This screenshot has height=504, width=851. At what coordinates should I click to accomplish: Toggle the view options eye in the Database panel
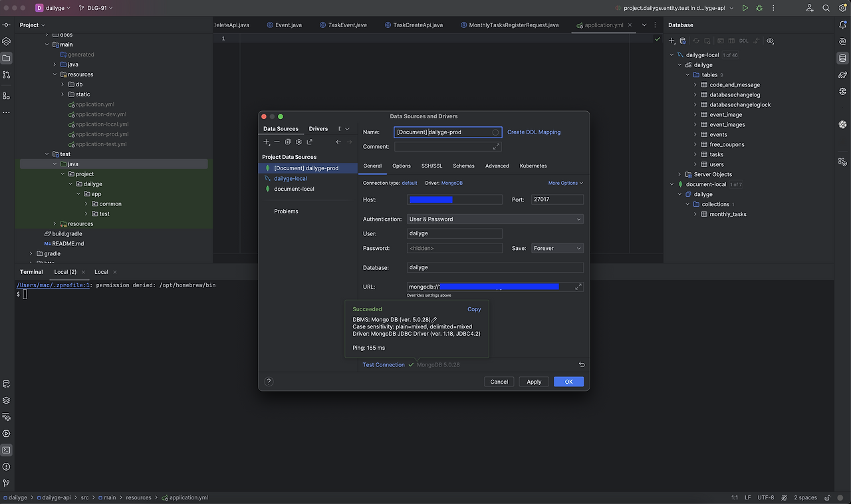tap(771, 41)
